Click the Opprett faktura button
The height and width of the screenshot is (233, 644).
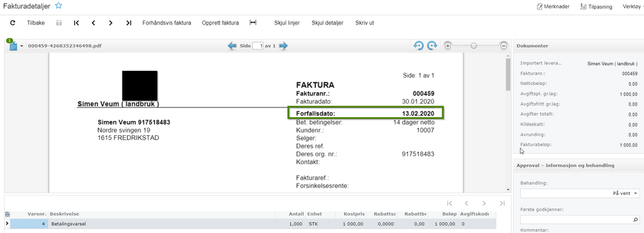tap(220, 23)
